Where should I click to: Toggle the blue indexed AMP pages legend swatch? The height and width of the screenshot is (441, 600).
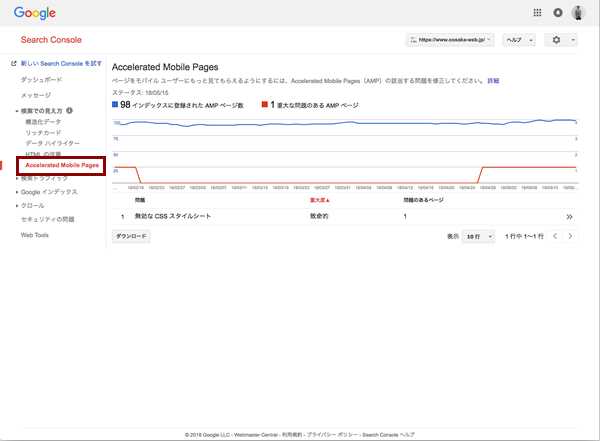[115, 104]
